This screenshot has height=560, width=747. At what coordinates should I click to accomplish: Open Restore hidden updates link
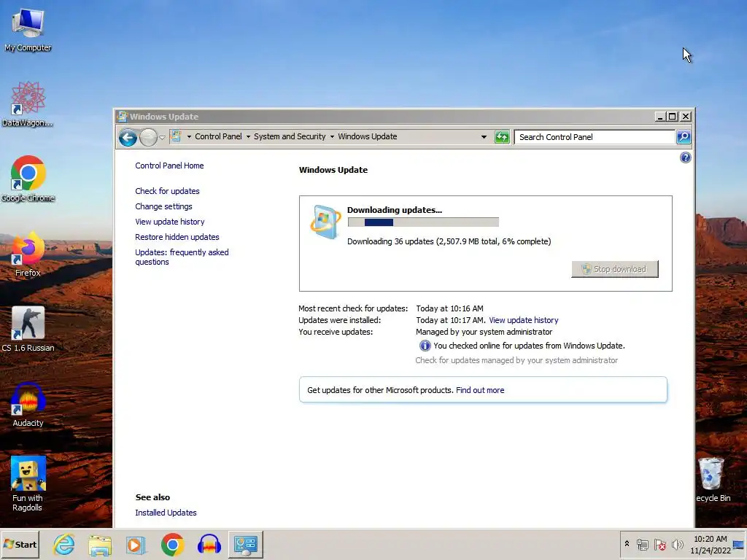coord(177,237)
